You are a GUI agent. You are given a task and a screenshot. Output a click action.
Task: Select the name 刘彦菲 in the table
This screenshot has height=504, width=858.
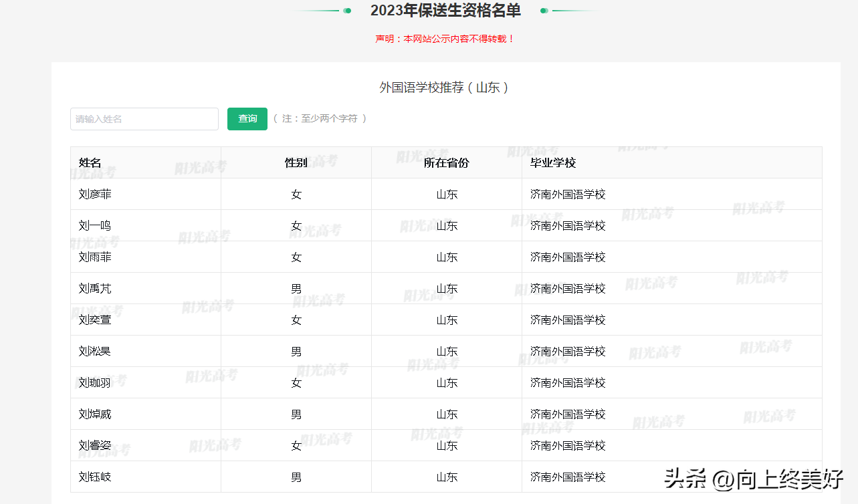tap(95, 195)
